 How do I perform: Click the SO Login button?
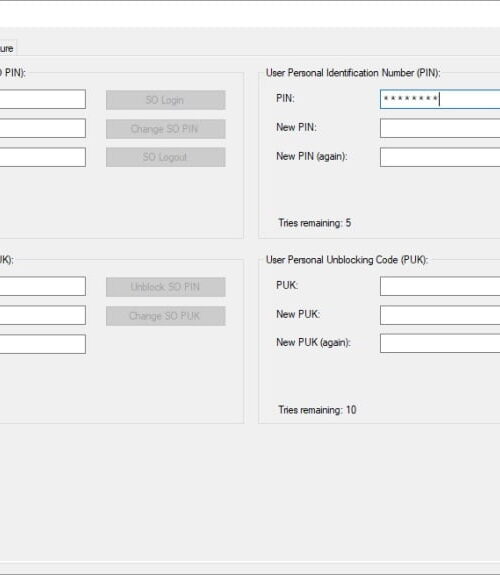[x=165, y=100]
